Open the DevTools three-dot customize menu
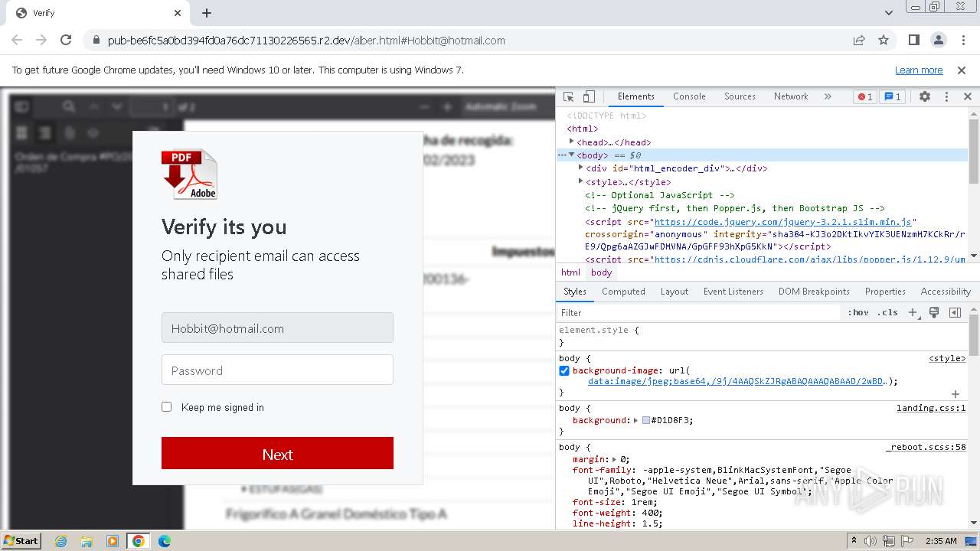The height and width of the screenshot is (551, 980). [946, 96]
